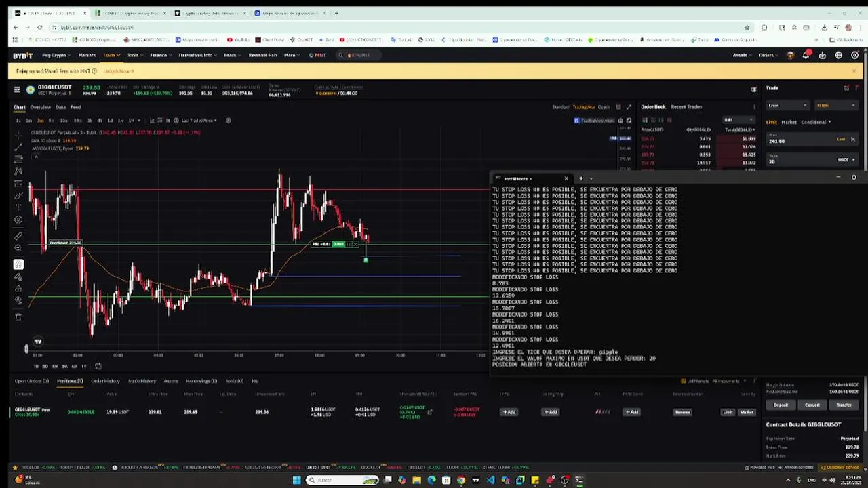Bookmark page with star icon
The width and height of the screenshot is (868, 488).
point(747,27)
